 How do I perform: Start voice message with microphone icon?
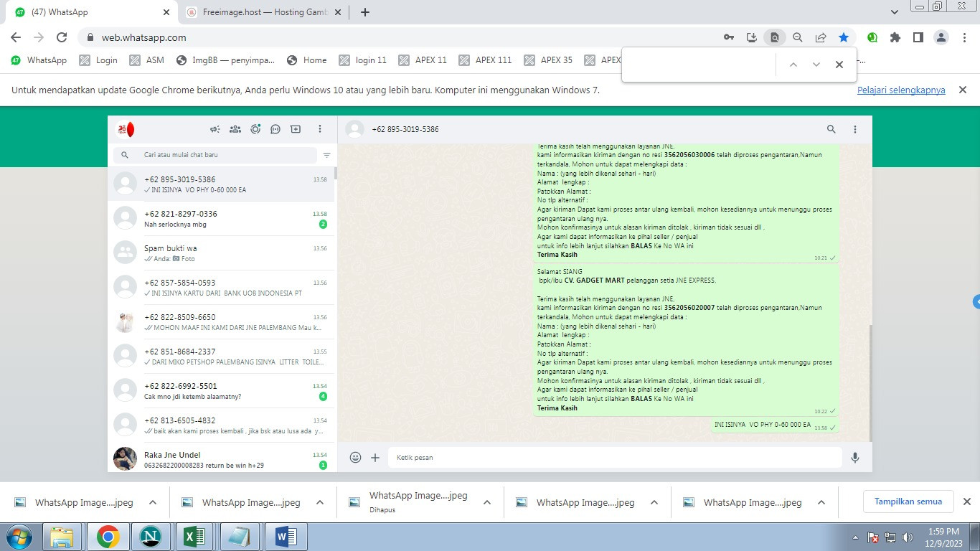click(855, 457)
